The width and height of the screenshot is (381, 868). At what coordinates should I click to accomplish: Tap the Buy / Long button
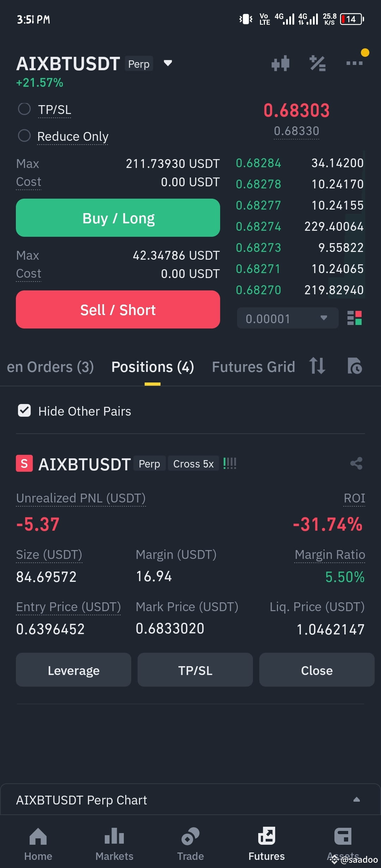118,218
